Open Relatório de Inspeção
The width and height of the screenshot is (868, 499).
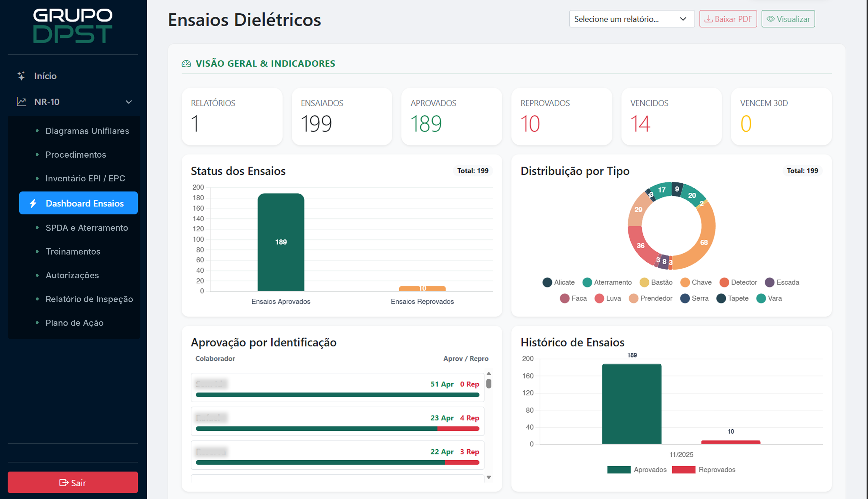click(x=89, y=299)
